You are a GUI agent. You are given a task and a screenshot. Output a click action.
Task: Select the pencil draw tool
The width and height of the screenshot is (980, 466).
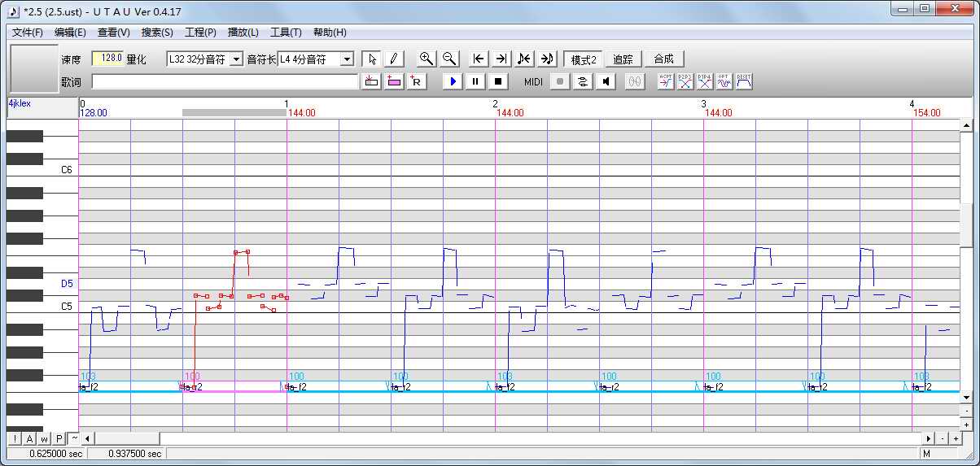click(393, 59)
